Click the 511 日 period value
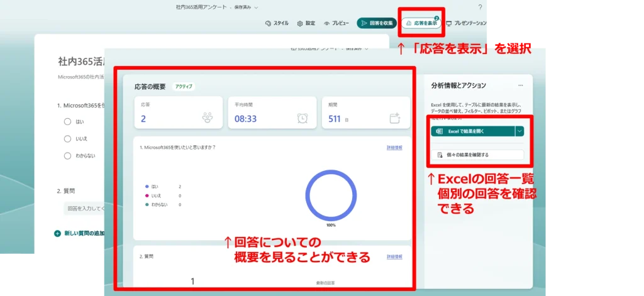The image size is (644, 296). [x=338, y=119]
